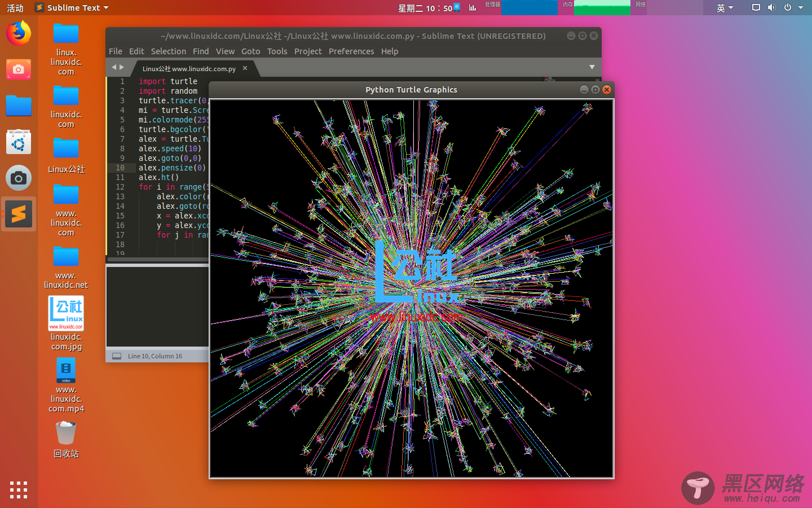This screenshot has width=812, height=508.
Task: Open the Help menu
Action: [x=390, y=51]
